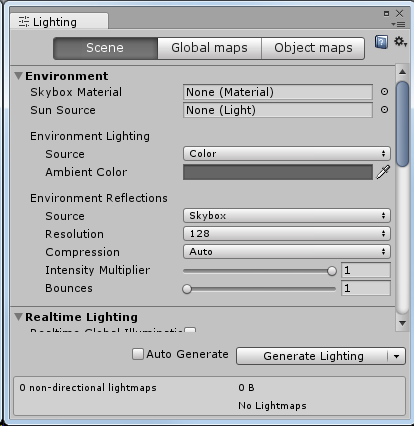The width and height of the screenshot is (414, 426).
Task: Close the Lighting window
Action: [x=399, y=13]
